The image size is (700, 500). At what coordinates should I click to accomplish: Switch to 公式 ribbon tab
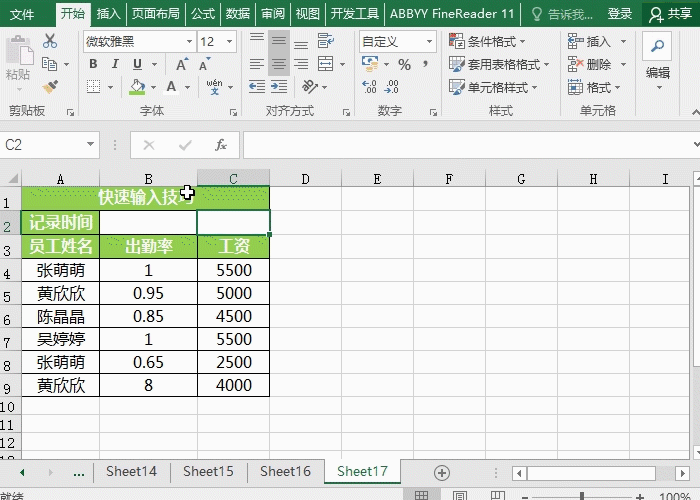coord(203,14)
